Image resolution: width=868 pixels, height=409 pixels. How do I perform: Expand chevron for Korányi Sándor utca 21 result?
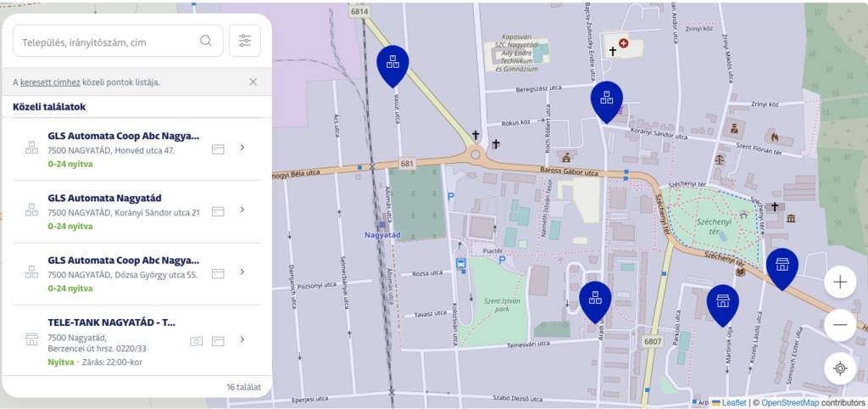coord(242,210)
